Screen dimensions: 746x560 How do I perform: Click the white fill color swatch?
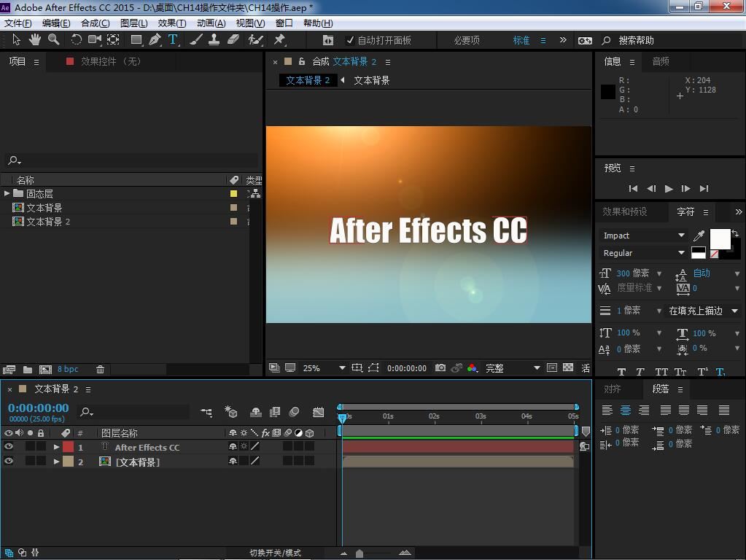(x=719, y=238)
